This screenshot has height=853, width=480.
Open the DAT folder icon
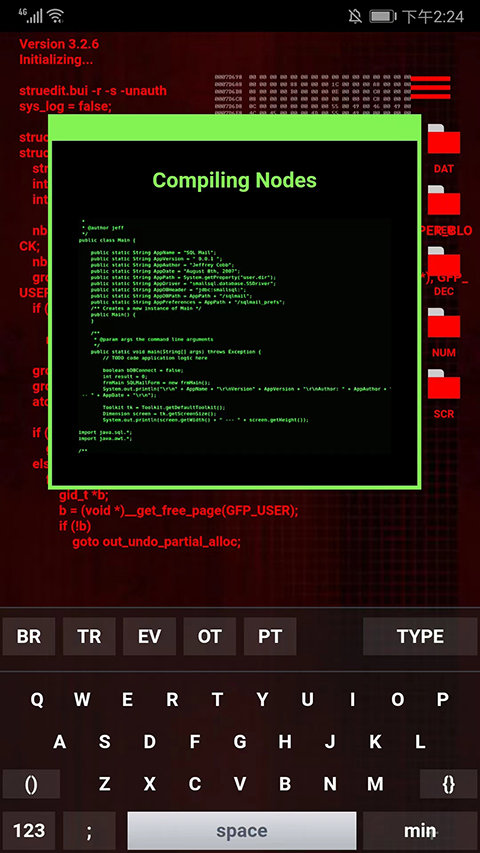click(444, 139)
